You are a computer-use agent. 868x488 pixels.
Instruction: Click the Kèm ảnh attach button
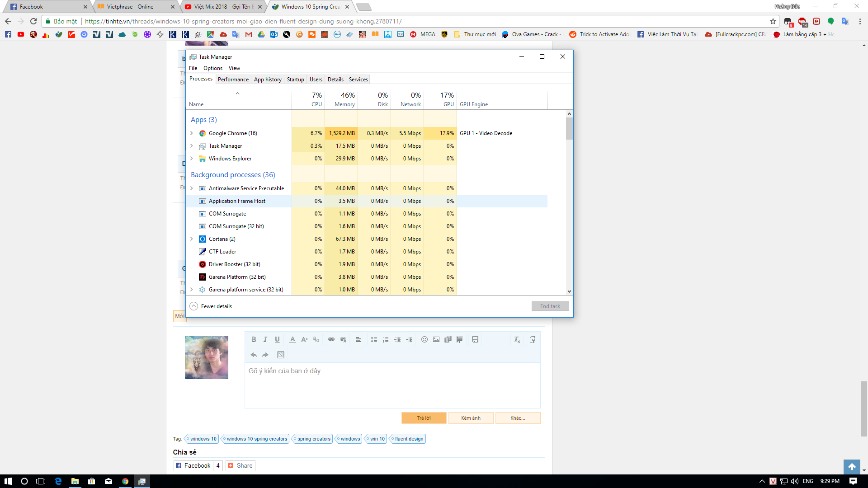(471, 418)
